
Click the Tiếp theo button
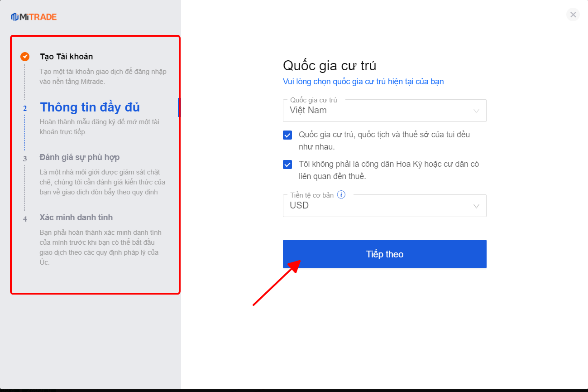[x=385, y=254]
